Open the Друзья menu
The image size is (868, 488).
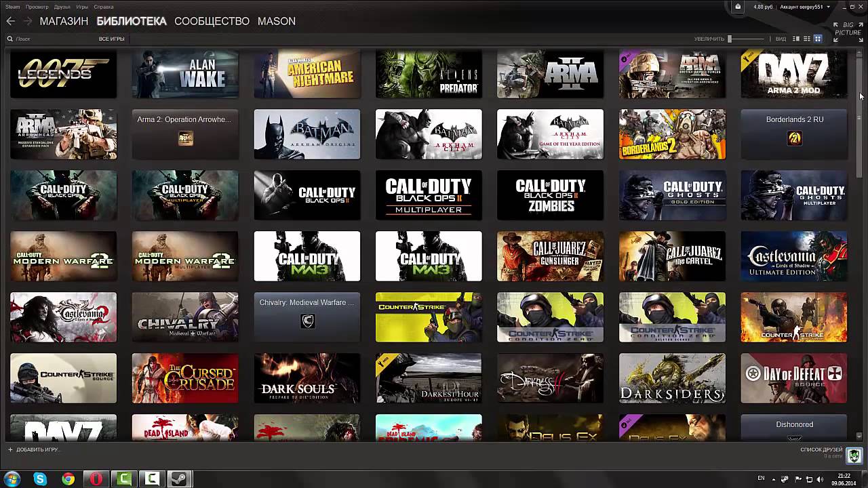(62, 7)
